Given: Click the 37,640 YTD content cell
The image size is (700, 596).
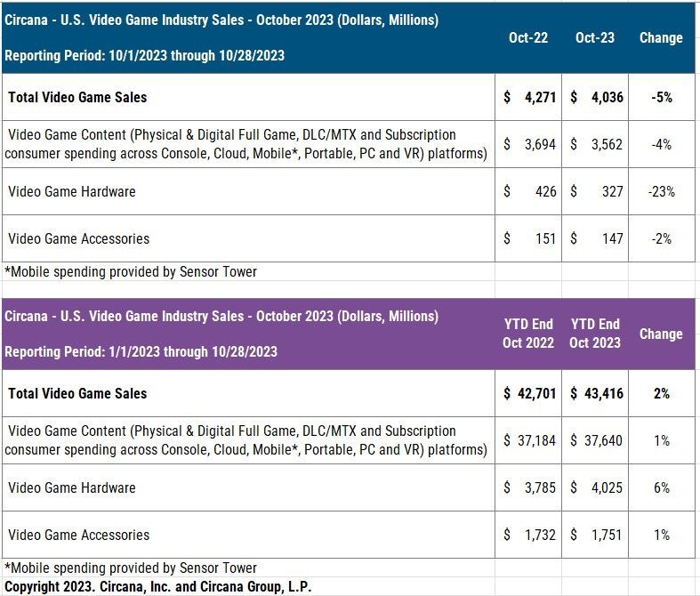Looking at the screenshot, I should pyautogui.click(x=596, y=440).
